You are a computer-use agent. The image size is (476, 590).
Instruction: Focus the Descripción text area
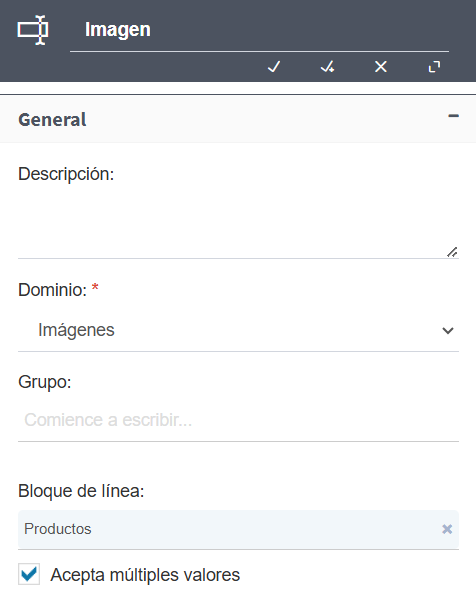tap(238, 223)
